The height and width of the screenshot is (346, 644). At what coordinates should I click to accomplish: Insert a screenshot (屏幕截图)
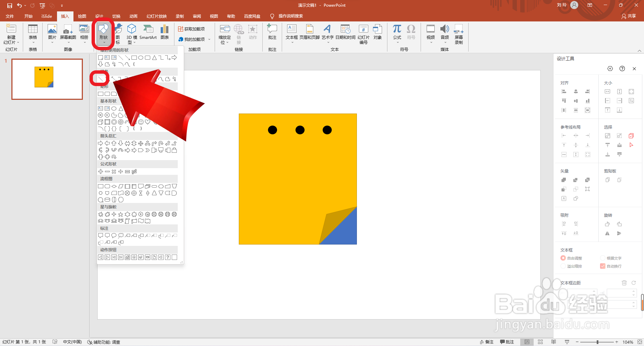tap(68, 33)
